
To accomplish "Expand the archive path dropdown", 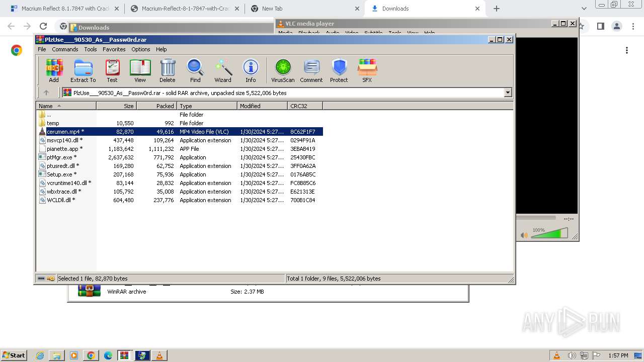I will tap(508, 93).
